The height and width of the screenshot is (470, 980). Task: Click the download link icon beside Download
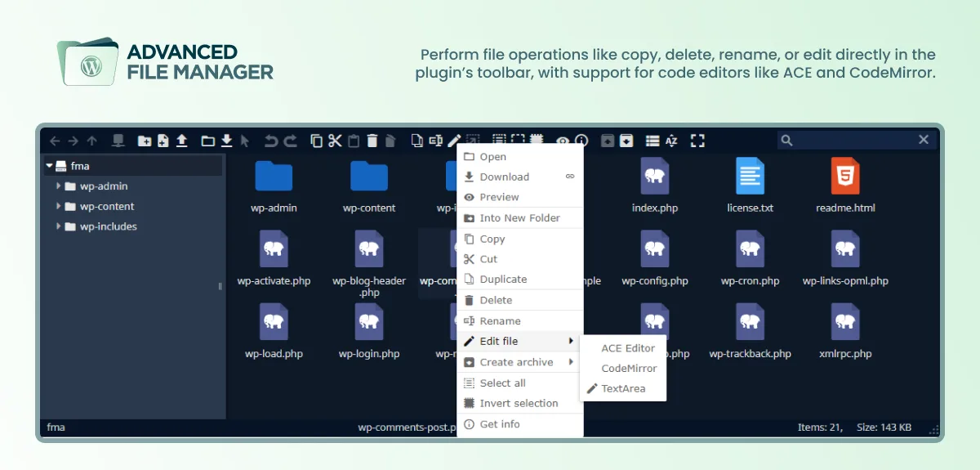coord(570,177)
